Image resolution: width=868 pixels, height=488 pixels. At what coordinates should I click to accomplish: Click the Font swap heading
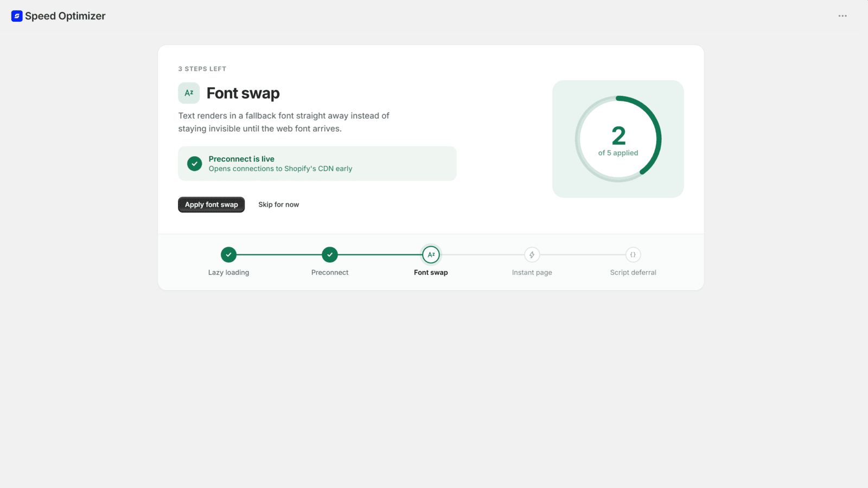click(x=243, y=93)
